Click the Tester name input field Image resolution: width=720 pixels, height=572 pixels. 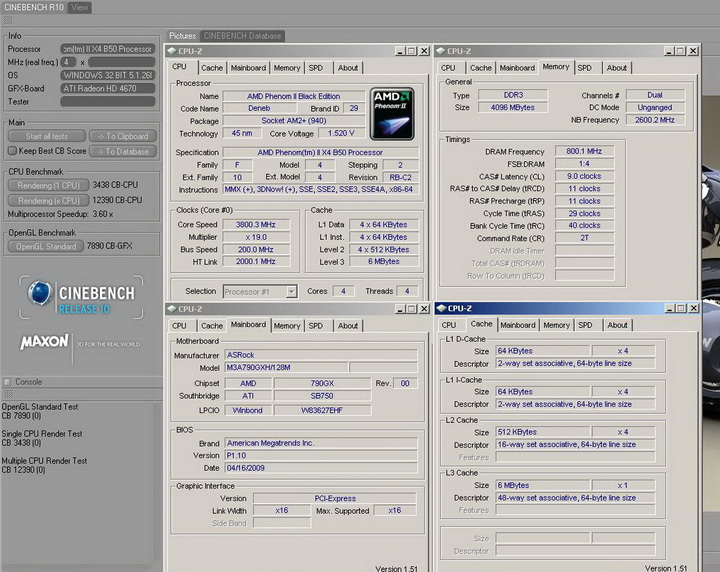(108, 101)
